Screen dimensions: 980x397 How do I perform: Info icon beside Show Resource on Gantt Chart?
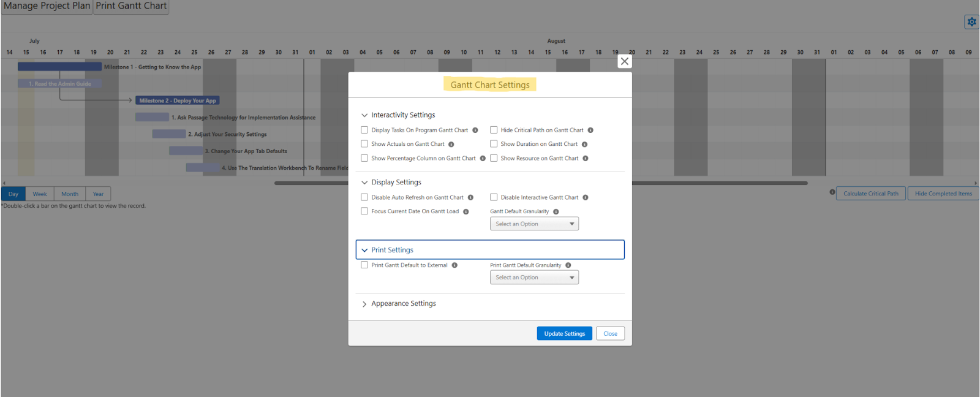click(x=586, y=159)
